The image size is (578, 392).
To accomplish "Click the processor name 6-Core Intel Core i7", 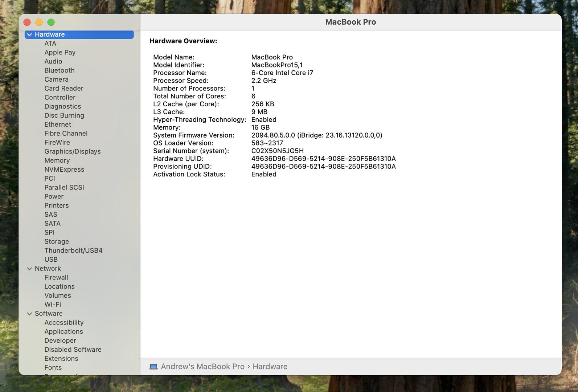I will coord(282,73).
